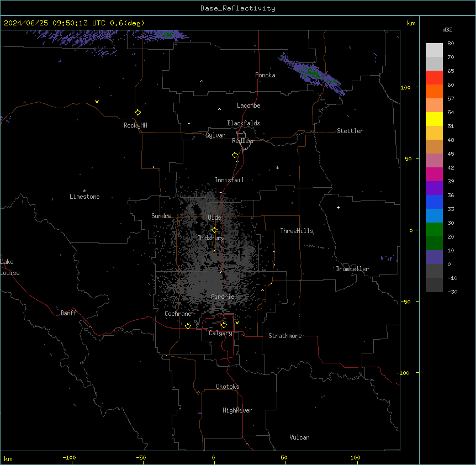The width and height of the screenshot is (476, 465).
Task: Pick the white 70-80 dBZ legend swatch
Action: (434, 50)
